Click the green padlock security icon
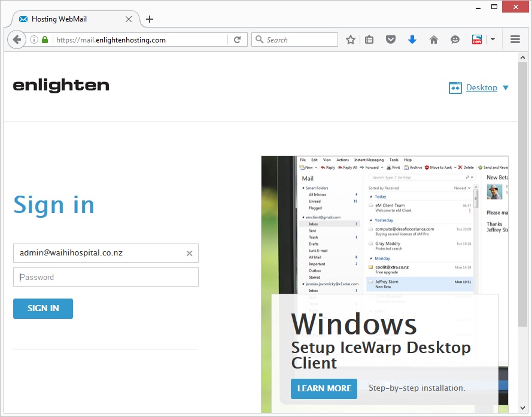The image size is (532, 417). point(45,39)
